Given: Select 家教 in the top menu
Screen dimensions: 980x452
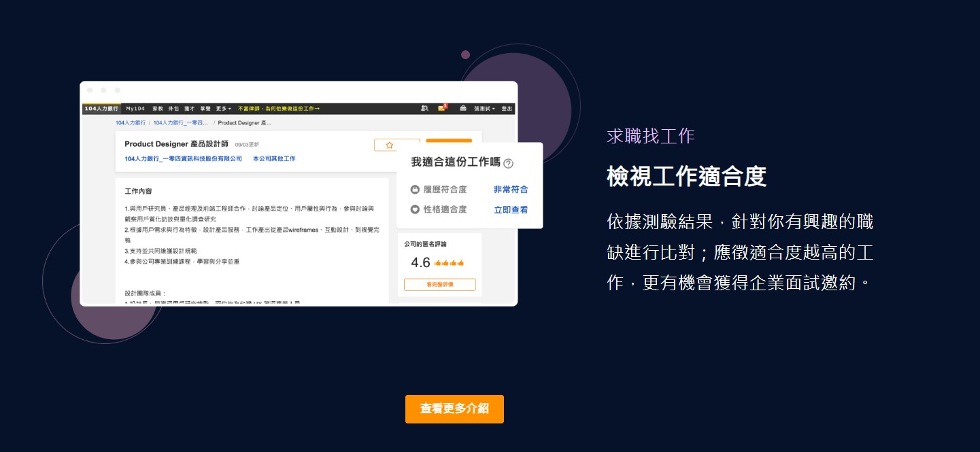Looking at the screenshot, I should click(158, 109).
